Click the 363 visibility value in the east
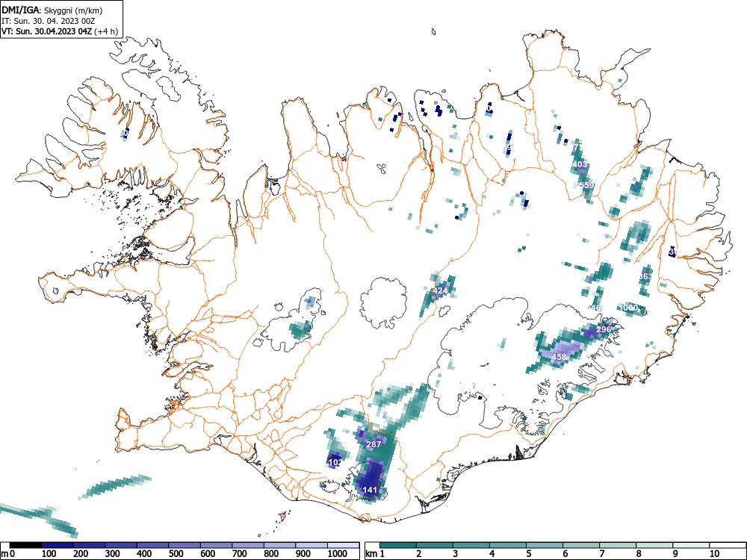The width and height of the screenshot is (747, 560). tap(645, 276)
